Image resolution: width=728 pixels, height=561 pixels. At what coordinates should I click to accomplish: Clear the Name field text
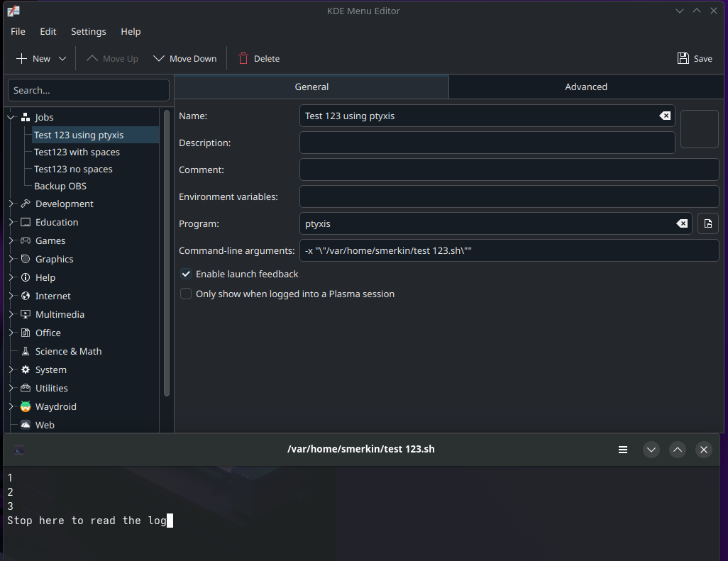tap(664, 116)
